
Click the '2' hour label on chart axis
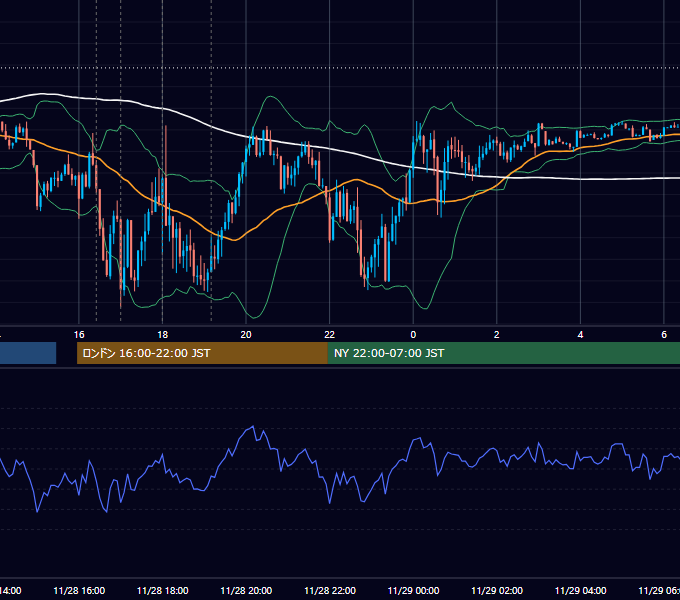(497, 335)
